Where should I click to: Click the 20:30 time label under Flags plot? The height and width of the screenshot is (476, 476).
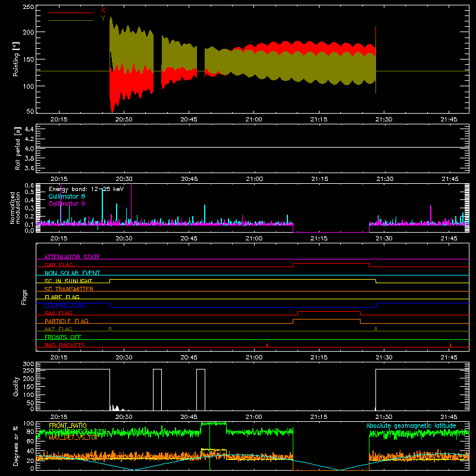coord(124,358)
